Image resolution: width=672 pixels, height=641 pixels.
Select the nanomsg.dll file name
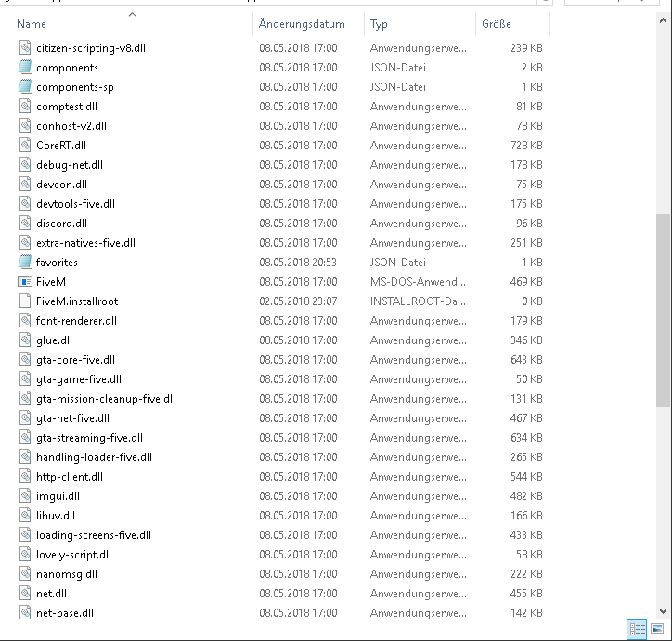67,574
